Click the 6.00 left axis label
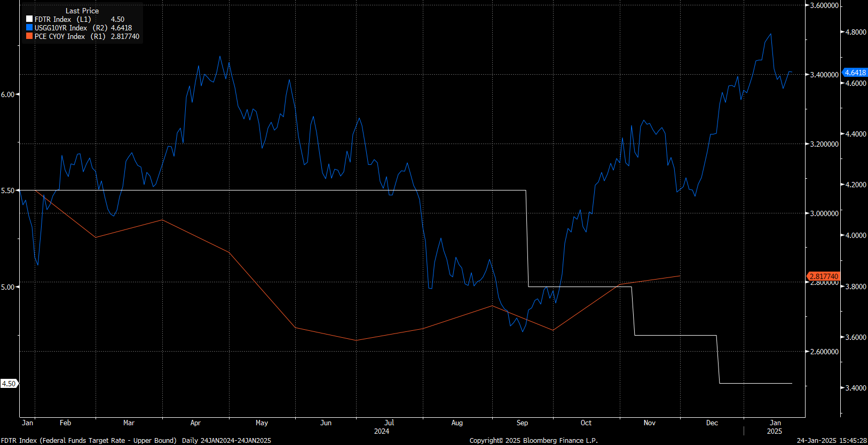Image resolution: width=868 pixels, height=445 pixels. pyautogui.click(x=7, y=94)
